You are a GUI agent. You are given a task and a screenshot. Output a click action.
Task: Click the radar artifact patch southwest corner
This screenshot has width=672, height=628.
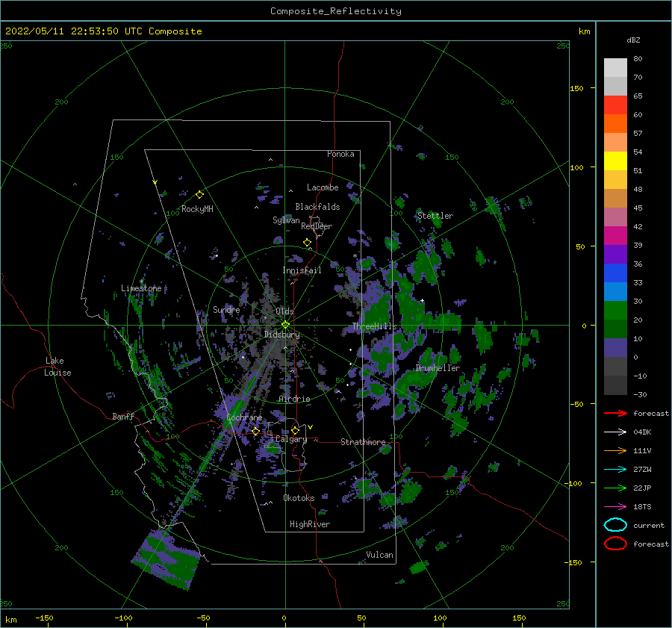(167, 559)
